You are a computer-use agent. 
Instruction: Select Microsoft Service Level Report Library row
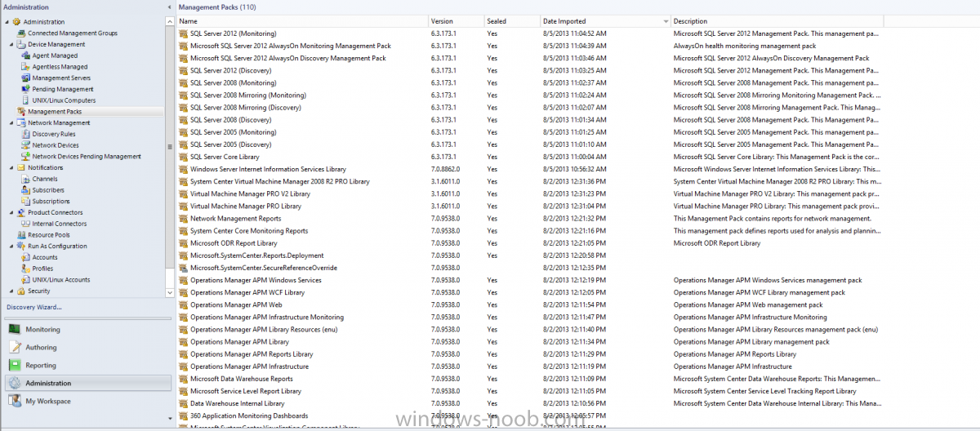click(x=529, y=391)
